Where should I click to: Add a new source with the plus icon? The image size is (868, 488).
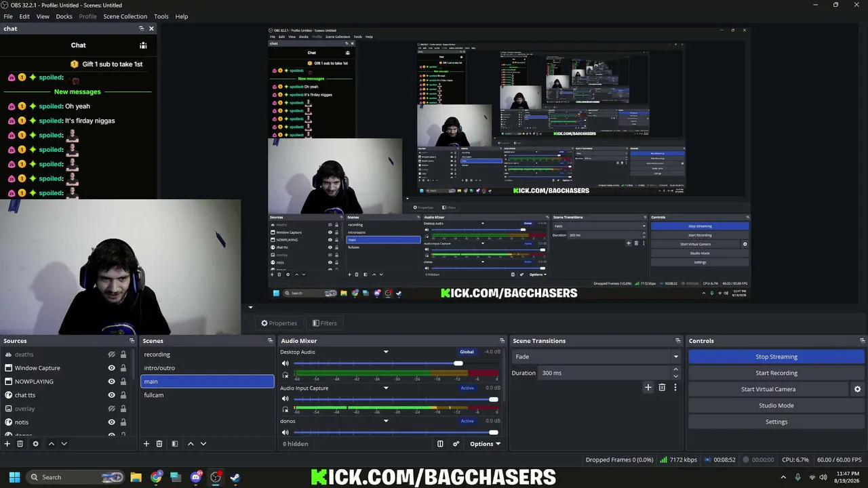point(7,444)
